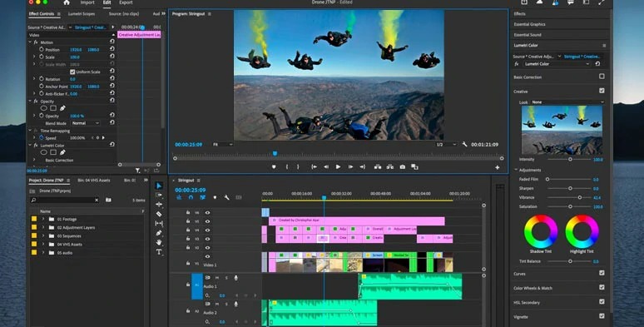
Task: Toggle the Basic Correction checkbox in Lumetri Color
Action: point(602,77)
